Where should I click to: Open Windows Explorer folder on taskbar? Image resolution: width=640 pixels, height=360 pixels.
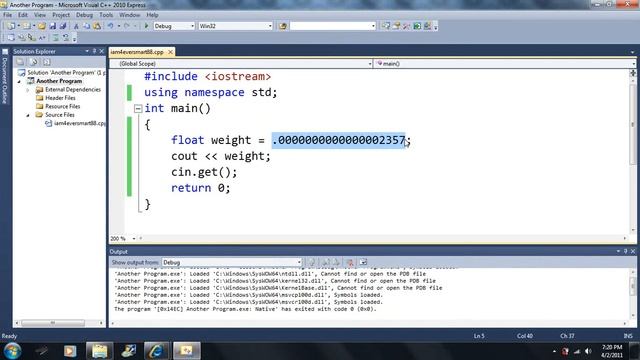[99, 351]
